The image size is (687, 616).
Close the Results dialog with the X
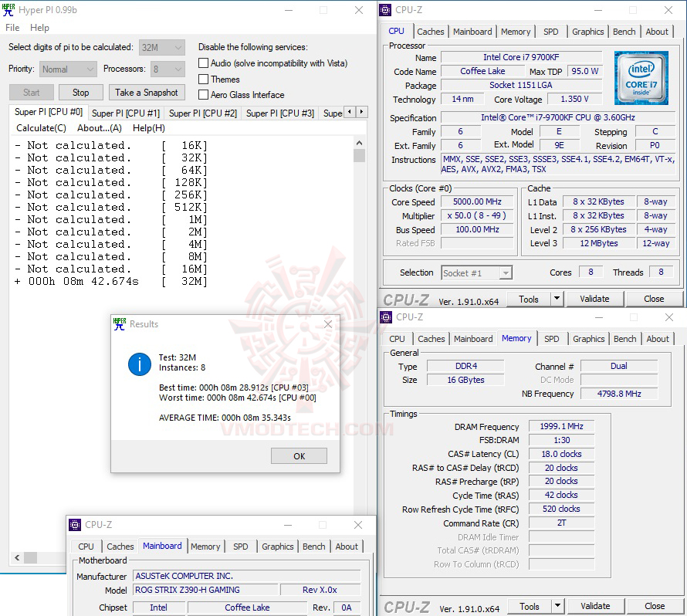pyautogui.click(x=328, y=323)
